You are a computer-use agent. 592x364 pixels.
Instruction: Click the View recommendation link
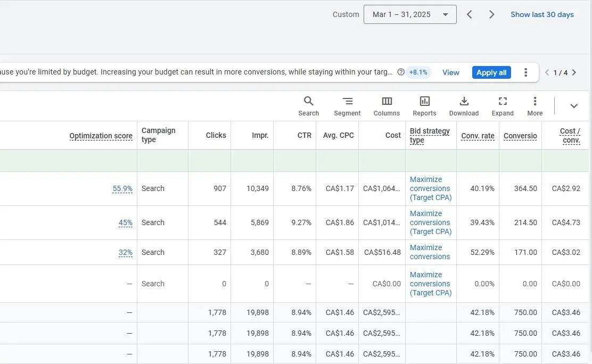click(x=451, y=72)
